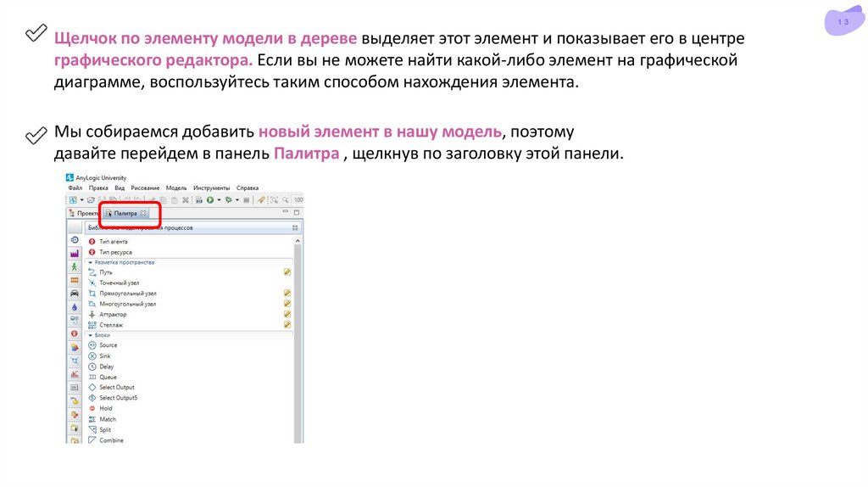Viewport: 868px width, 487px height.
Task: Switch to the Проекты tab
Action: coord(84,213)
